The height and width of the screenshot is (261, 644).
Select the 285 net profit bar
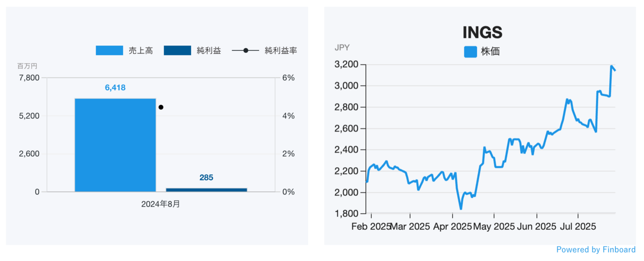point(206,189)
